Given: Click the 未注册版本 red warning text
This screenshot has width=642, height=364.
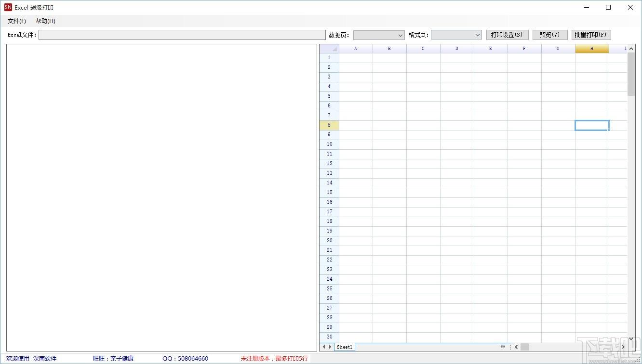Looking at the screenshot, I should tap(274, 359).
